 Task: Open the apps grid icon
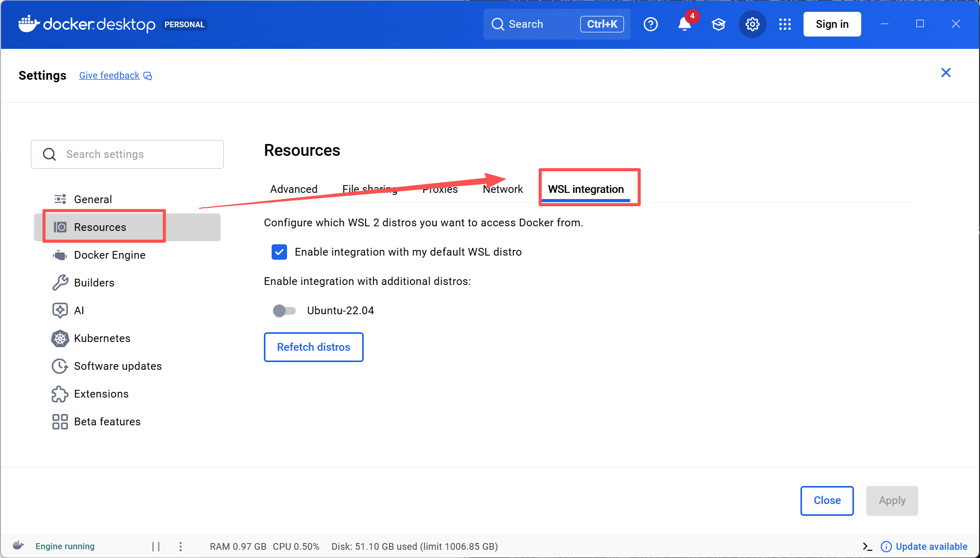coord(785,24)
